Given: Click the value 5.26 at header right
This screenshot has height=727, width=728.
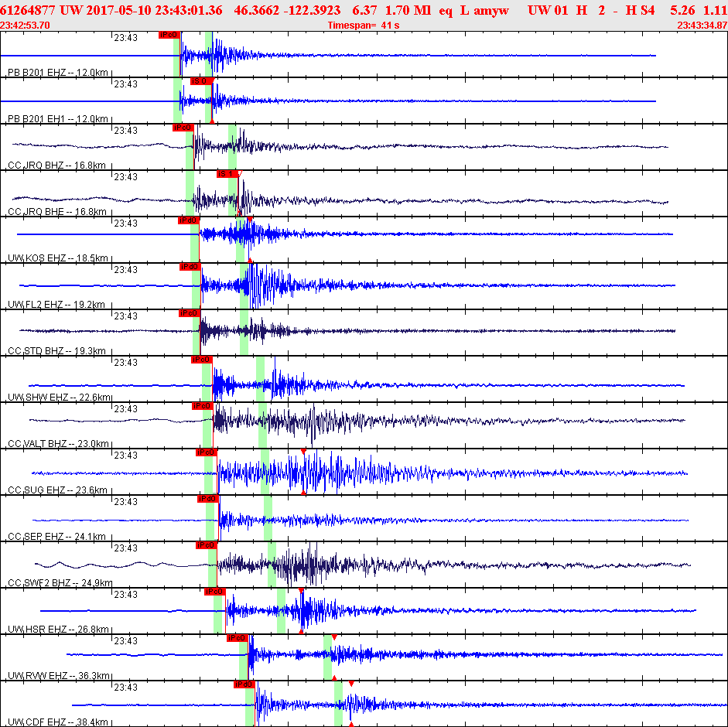Looking at the screenshot, I should point(682,10).
